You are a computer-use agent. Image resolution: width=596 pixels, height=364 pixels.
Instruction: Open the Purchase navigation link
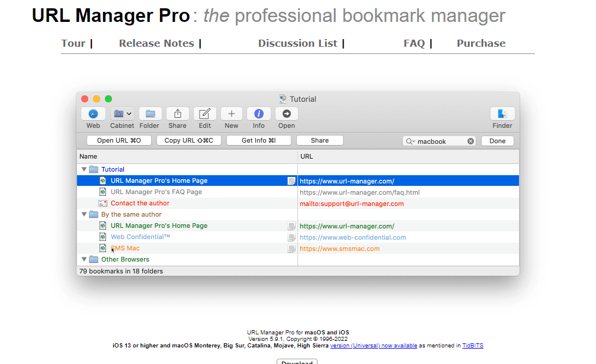pyautogui.click(x=481, y=43)
